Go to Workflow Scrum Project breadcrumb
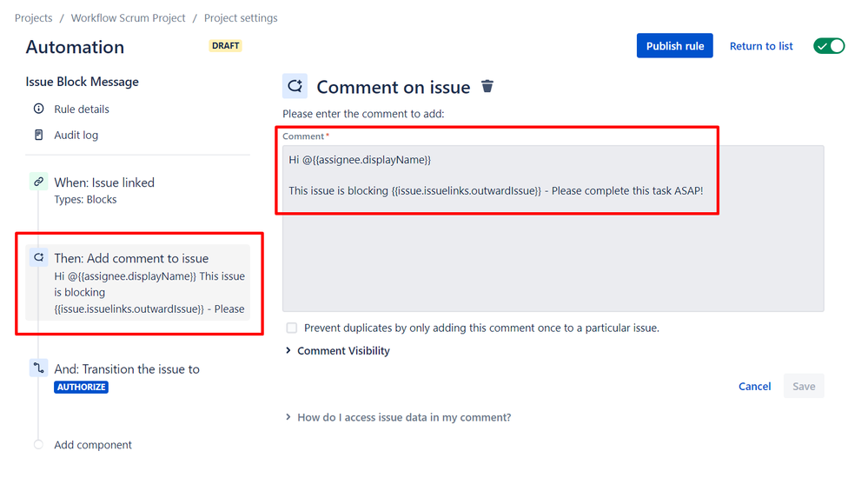The height and width of the screenshot is (491, 868). coord(128,17)
